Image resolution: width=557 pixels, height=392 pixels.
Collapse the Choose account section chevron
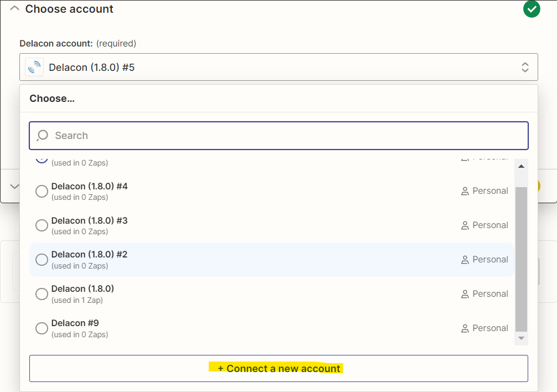point(14,8)
